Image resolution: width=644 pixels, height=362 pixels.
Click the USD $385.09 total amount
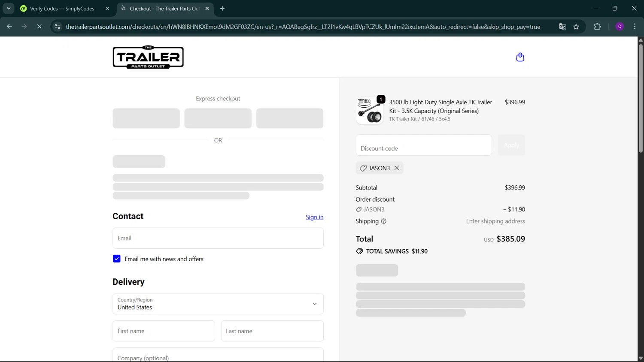click(x=504, y=239)
